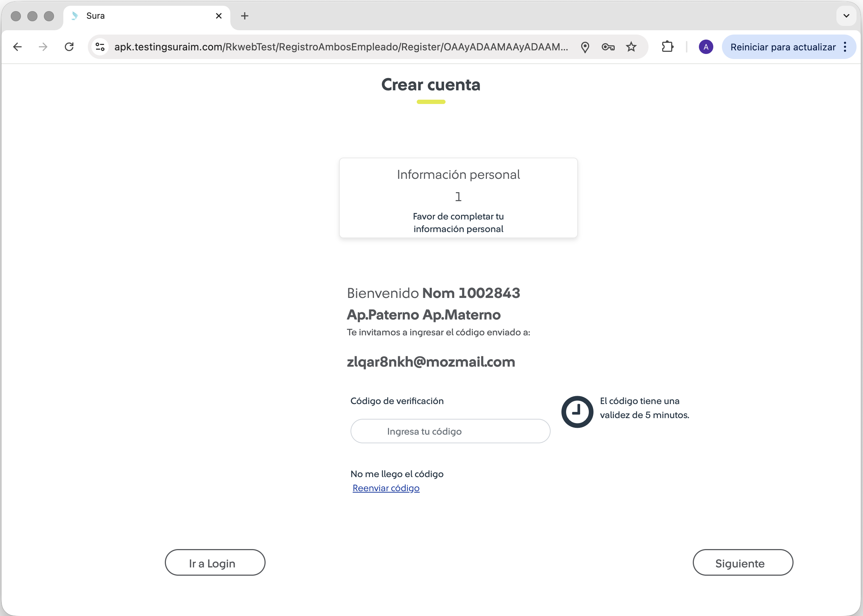Click the address bar URL
The height and width of the screenshot is (616, 863).
click(x=341, y=47)
